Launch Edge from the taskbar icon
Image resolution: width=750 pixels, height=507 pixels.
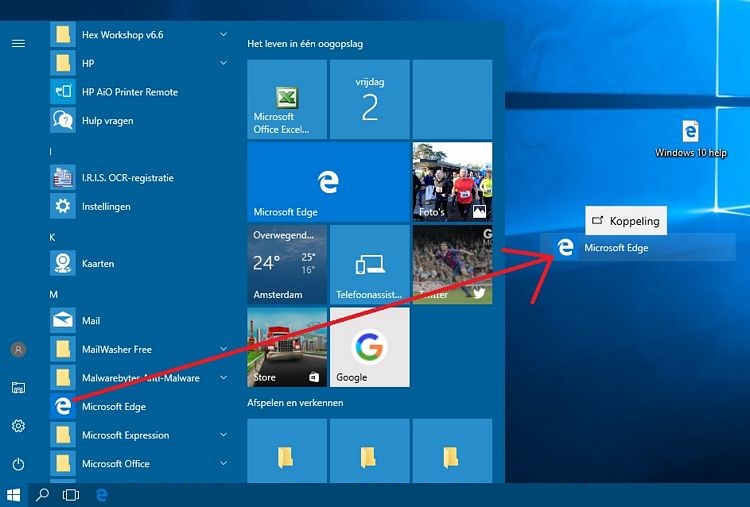101,495
